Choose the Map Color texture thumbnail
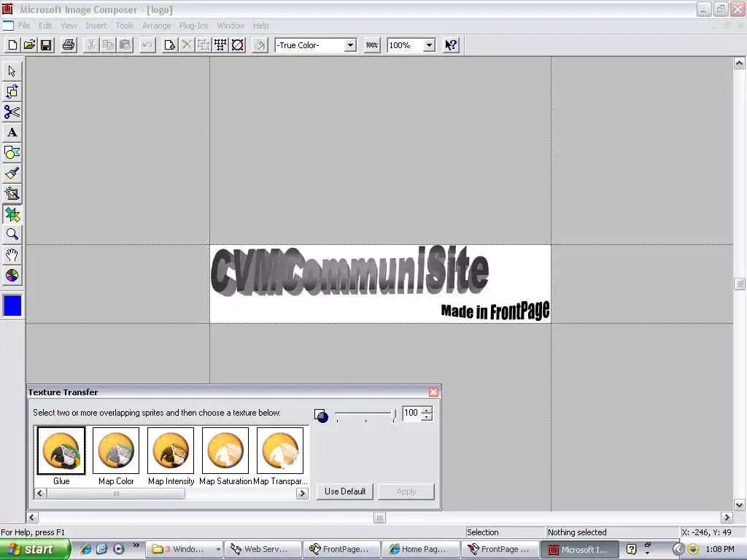 (116, 451)
